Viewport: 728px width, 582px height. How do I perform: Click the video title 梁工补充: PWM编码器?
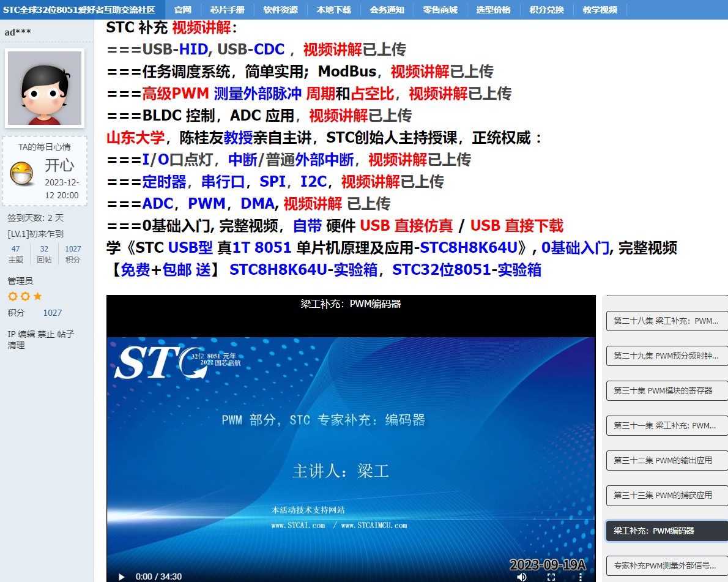(351, 304)
